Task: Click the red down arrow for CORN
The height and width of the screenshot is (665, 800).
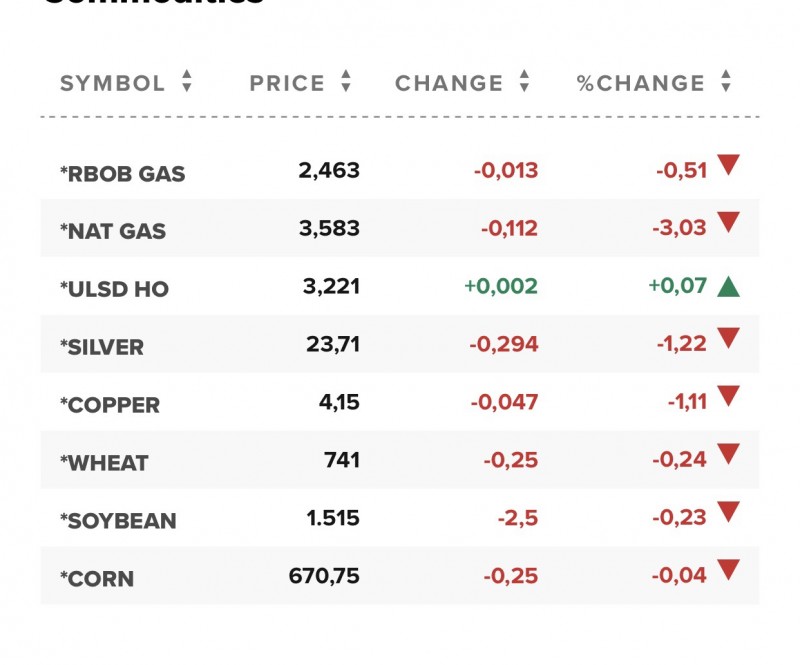Action: click(728, 572)
